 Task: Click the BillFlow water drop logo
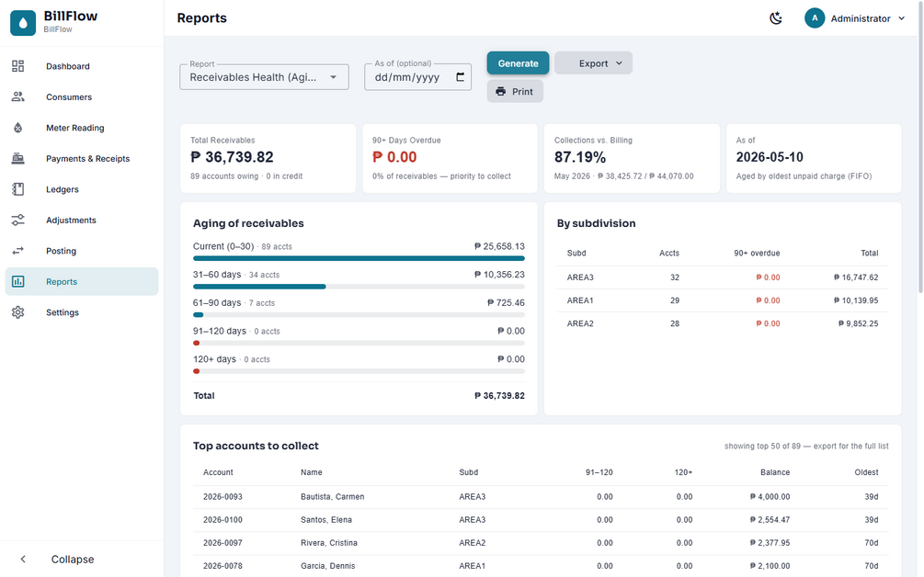tap(23, 23)
